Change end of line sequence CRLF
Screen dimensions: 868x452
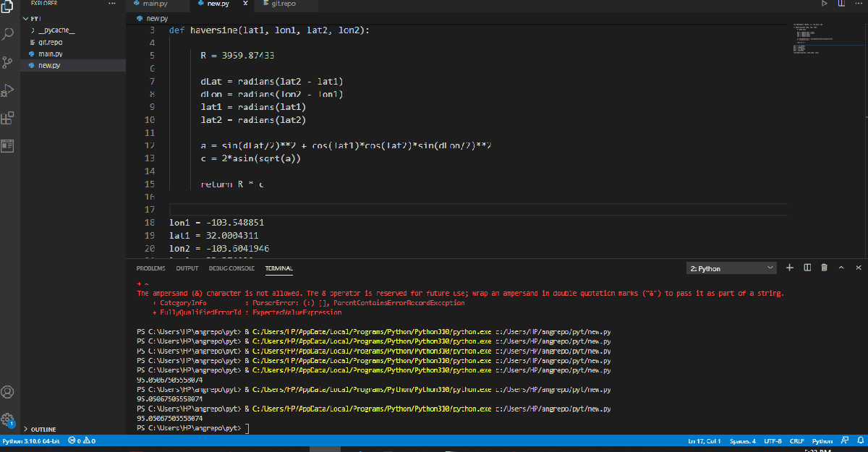point(797,440)
